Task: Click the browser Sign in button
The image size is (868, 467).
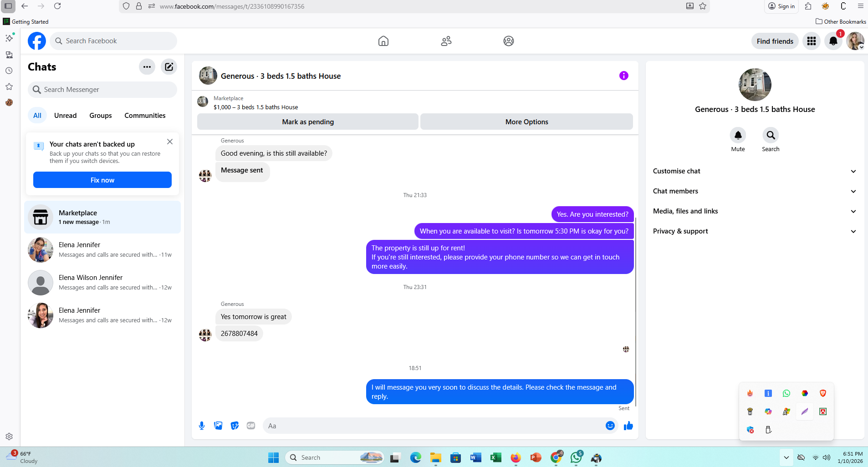Action: [781, 6]
